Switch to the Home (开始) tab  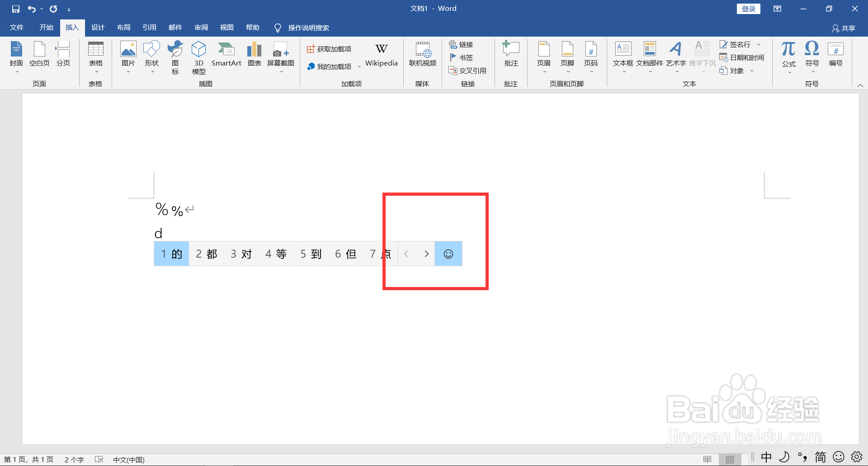46,28
